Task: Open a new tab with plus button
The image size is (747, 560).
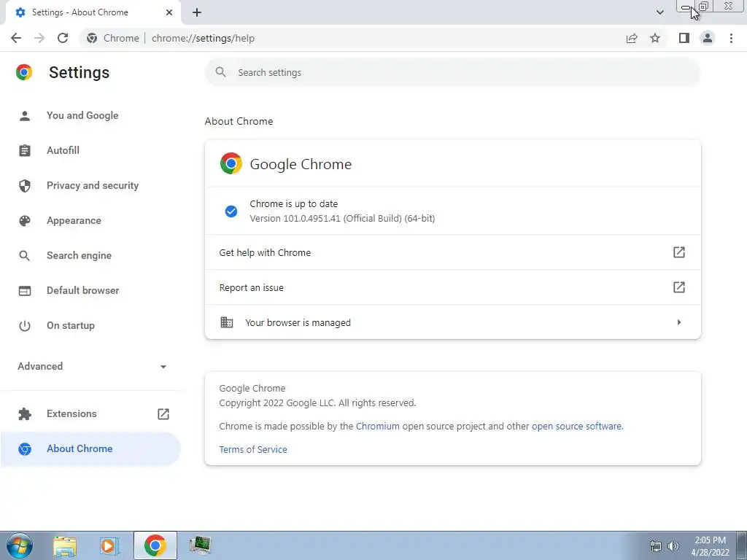Action: 197,12
